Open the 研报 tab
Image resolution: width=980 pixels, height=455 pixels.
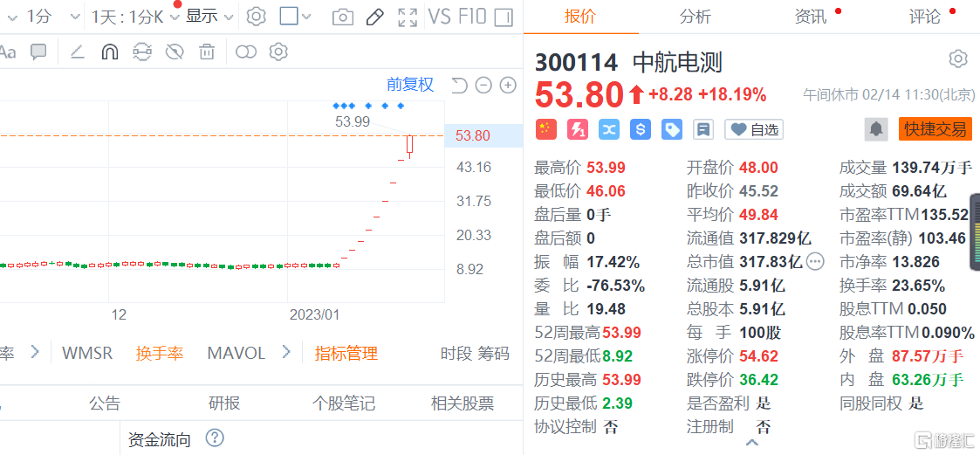tap(223, 403)
